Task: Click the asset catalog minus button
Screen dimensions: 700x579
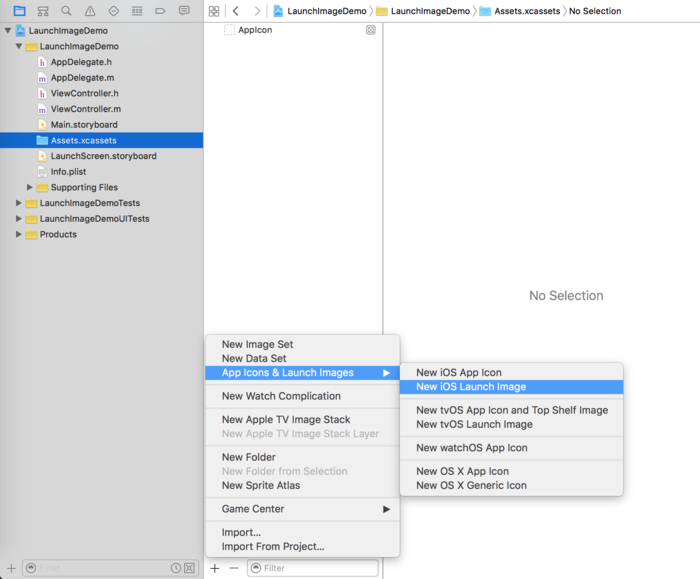Action: pyautogui.click(x=234, y=568)
